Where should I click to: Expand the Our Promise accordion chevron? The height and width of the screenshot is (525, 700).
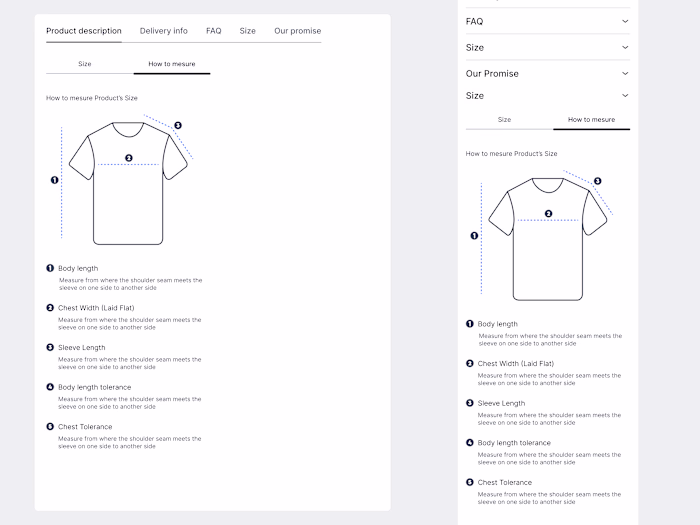[x=625, y=73]
